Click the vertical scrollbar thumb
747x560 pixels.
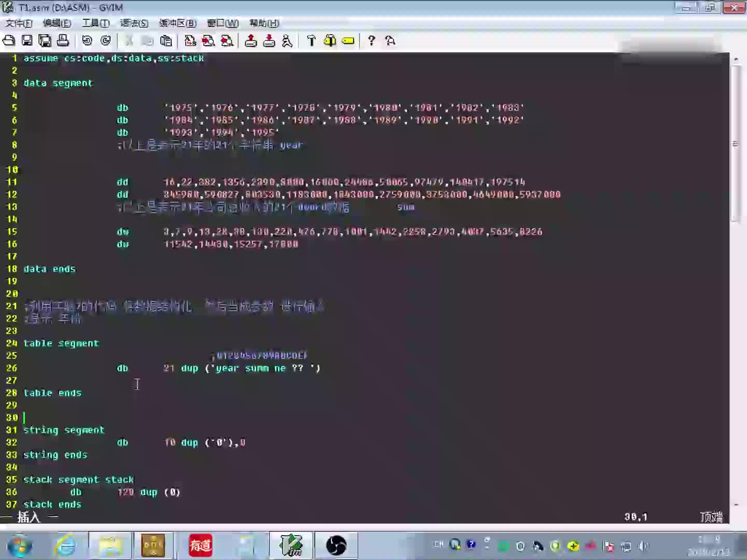coord(736,144)
